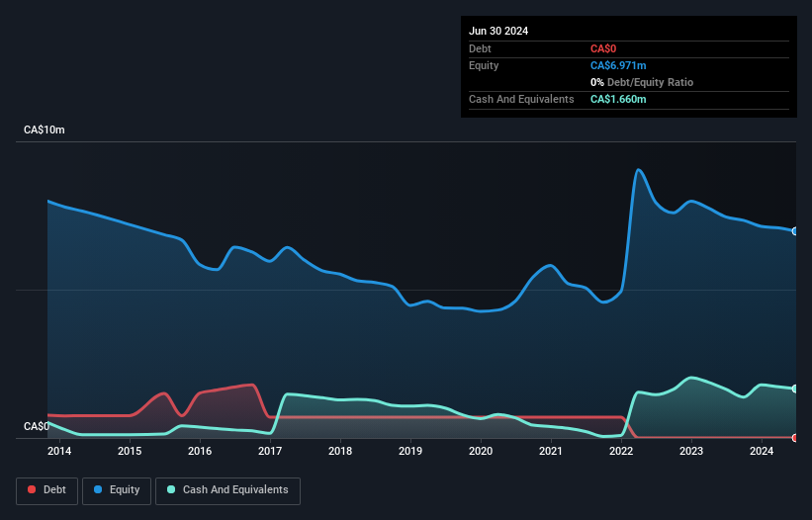The image size is (812, 520).
Task: Click the Equity row label in tooltip
Action: tap(484, 65)
